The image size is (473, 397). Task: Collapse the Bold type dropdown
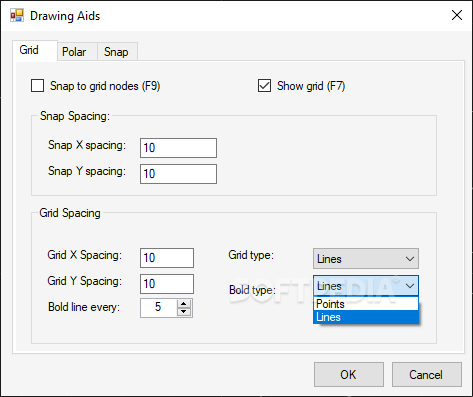click(366, 285)
